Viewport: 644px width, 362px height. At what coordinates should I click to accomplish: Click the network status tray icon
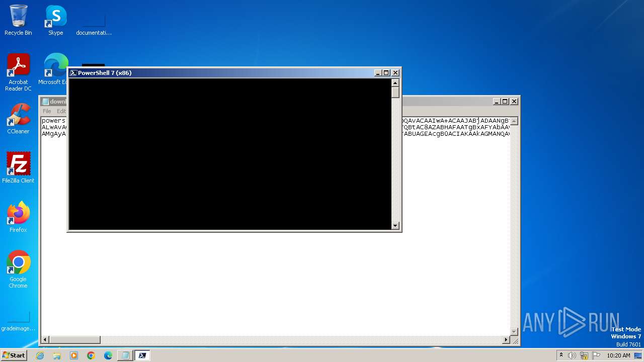point(584,355)
